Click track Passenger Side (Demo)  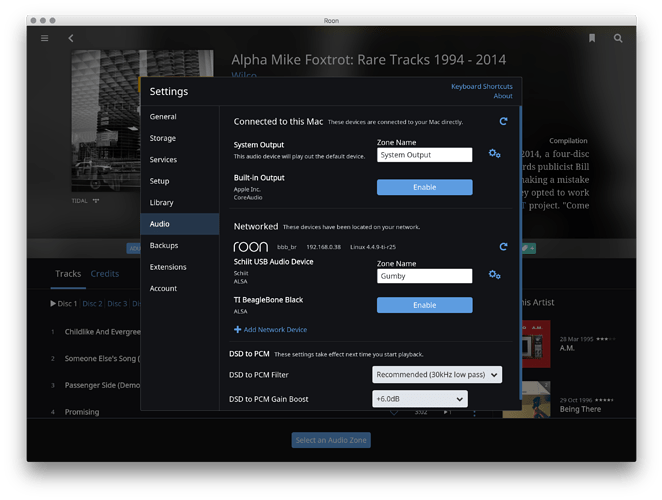(x=102, y=385)
